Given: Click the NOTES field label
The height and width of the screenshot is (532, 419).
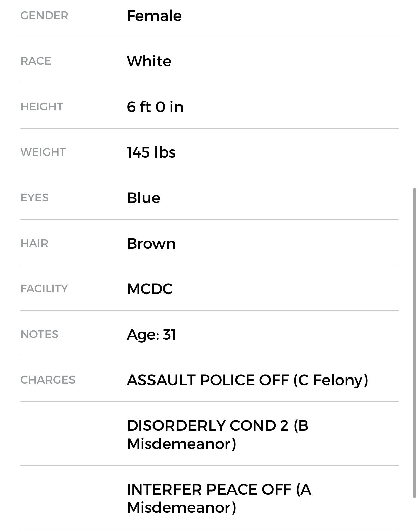Looking at the screenshot, I should [39, 334].
